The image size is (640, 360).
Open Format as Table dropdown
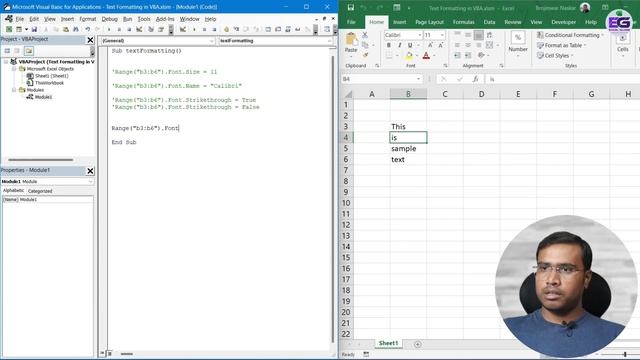point(562,45)
